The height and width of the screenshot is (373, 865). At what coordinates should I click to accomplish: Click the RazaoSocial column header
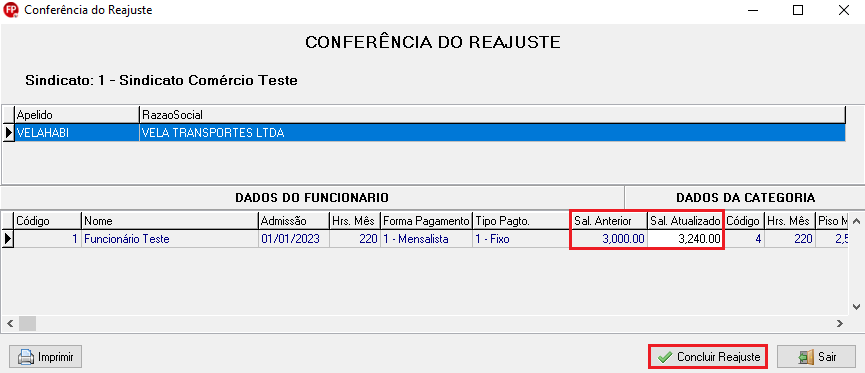coord(492,115)
